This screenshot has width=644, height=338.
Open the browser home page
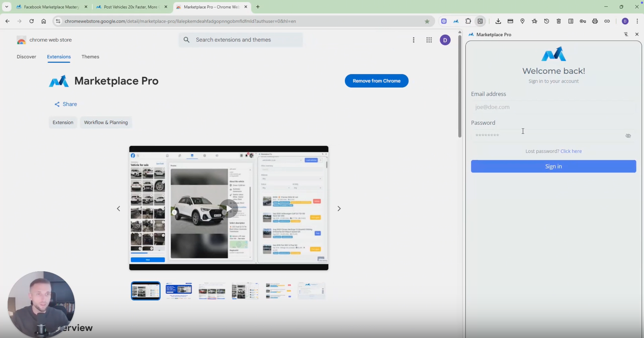point(44,21)
